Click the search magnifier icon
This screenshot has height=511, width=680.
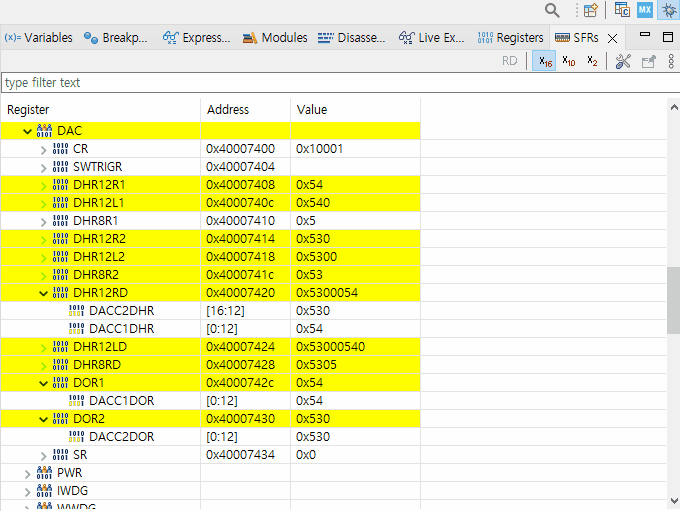[552, 10]
